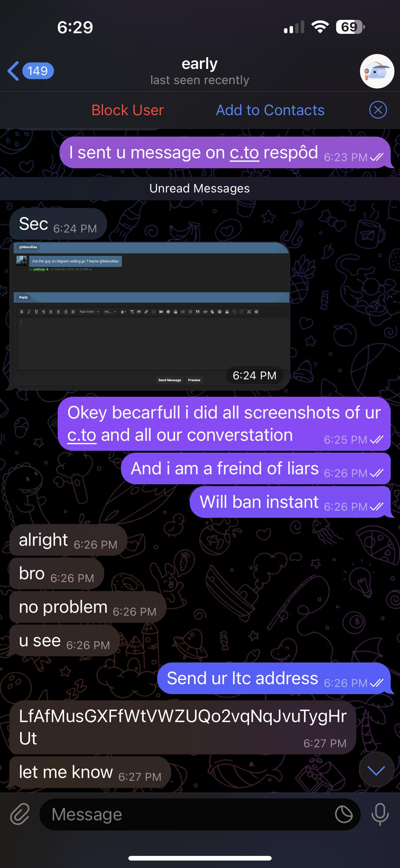Tap Block User
The image size is (400, 868).
coord(128,110)
